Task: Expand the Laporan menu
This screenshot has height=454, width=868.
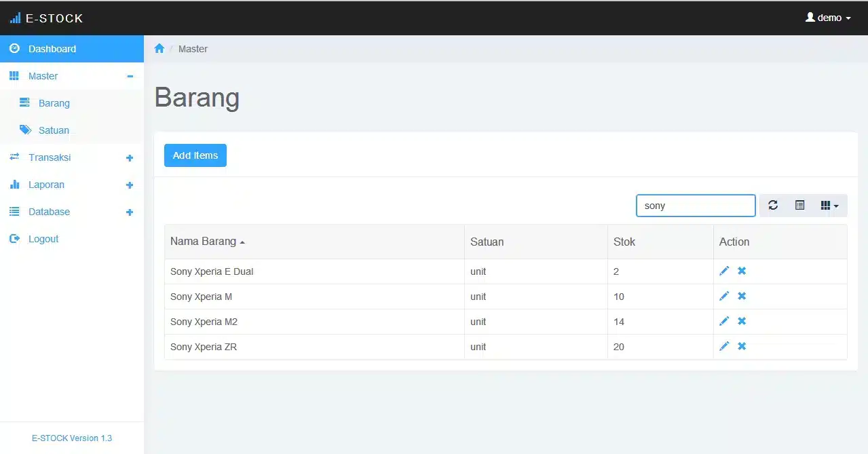Action: [130, 185]
